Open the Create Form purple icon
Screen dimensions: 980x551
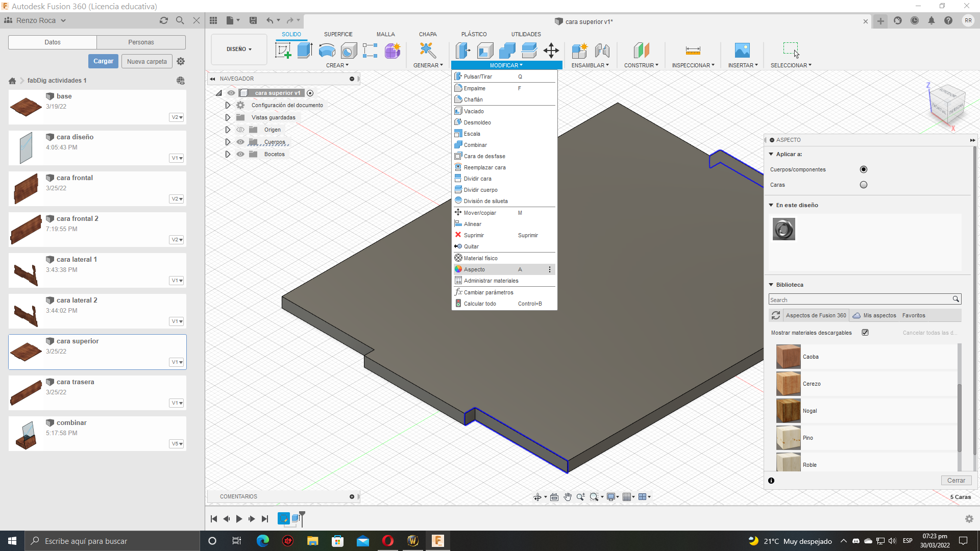point(393,51)
